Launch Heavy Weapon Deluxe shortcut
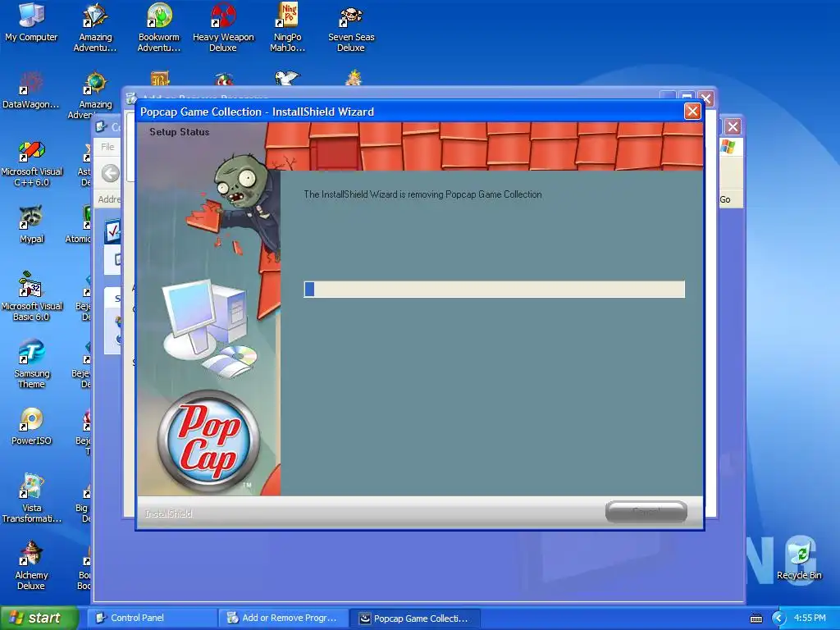This screenshot has width=840, height=630. (223, 27)
